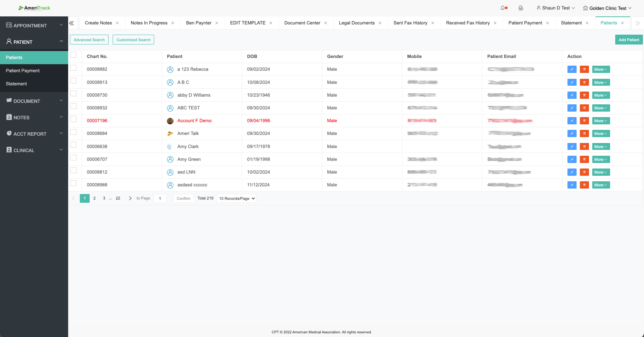Image resolution: width=644 pixels, height=337 pixels.
Task: Switch to the Document Center tab
Action: [x=302, y=23]
